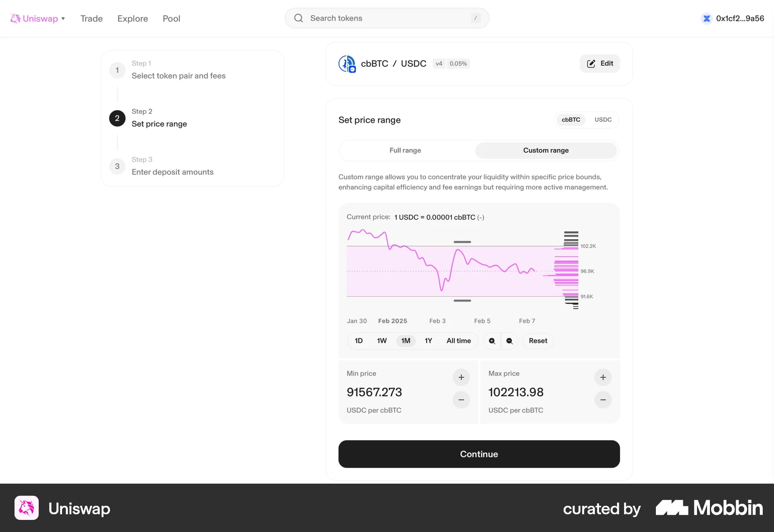
Task: Set chart timeframe to 1W
Action: coord(382,341)
